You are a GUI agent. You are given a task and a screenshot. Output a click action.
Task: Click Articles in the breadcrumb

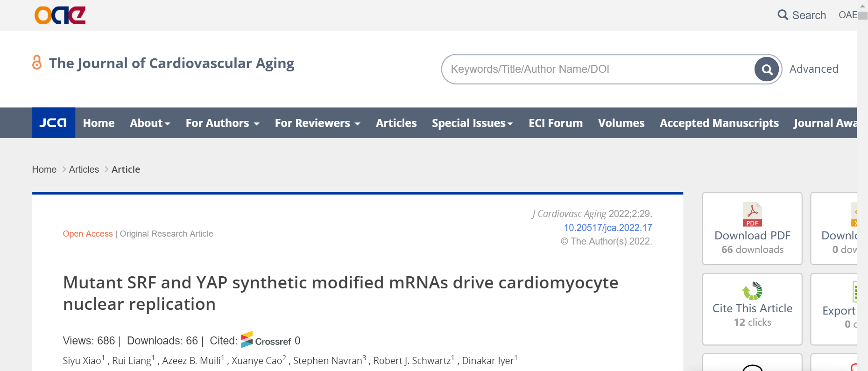(84, 169)
